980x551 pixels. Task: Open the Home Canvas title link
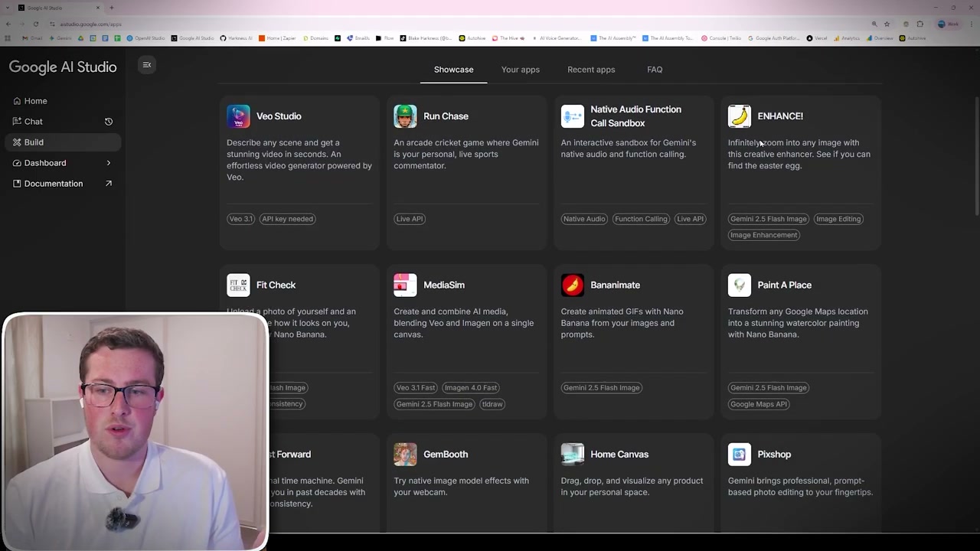point(619,454)
